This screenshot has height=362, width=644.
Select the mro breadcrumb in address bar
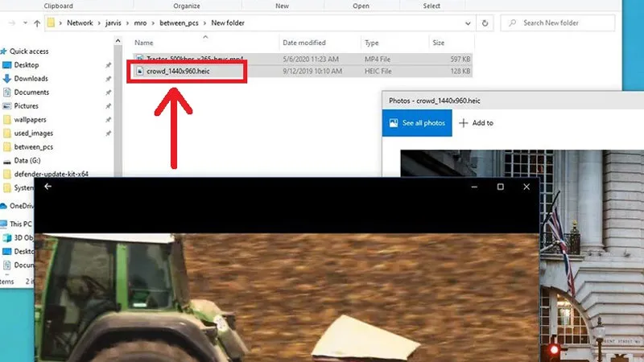point(140,23)
